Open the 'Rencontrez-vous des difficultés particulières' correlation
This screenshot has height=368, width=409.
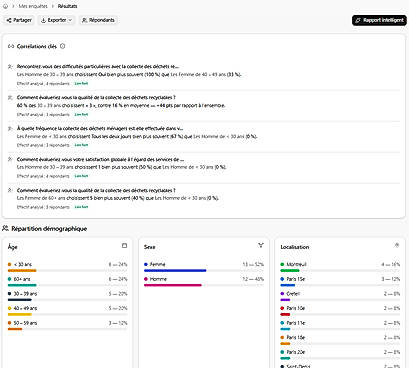coord(98,67)
